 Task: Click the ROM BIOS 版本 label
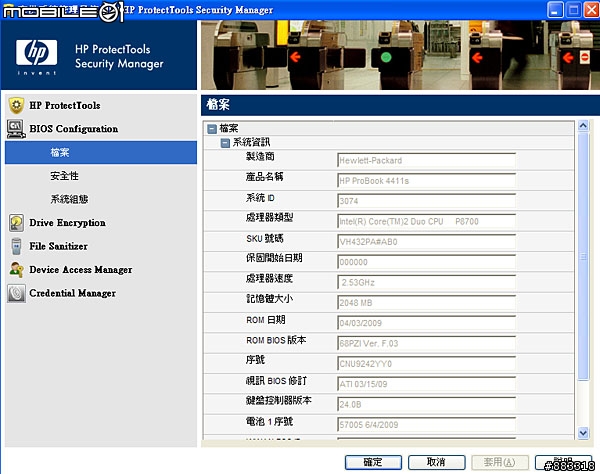[x=276, y=340]
